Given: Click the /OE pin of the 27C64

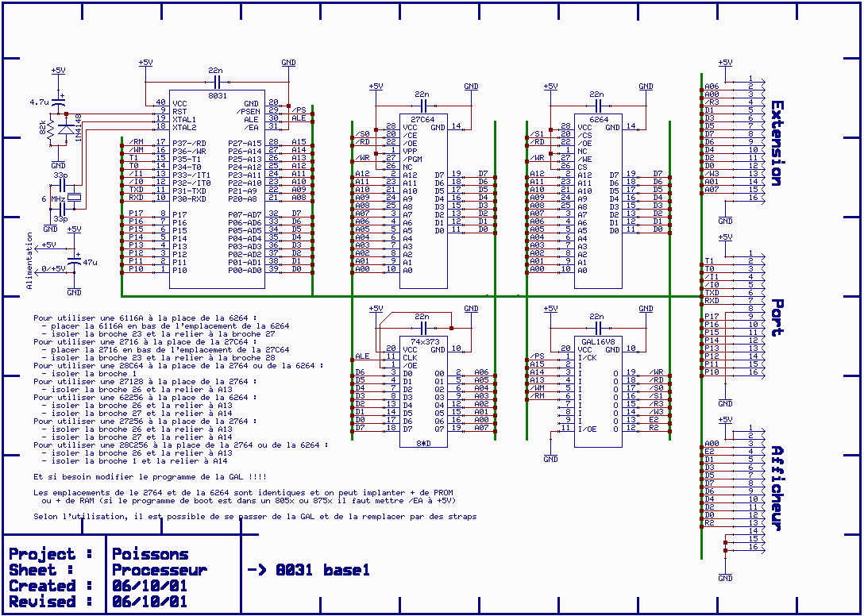Looking at the screenshot, I should 410,145.
